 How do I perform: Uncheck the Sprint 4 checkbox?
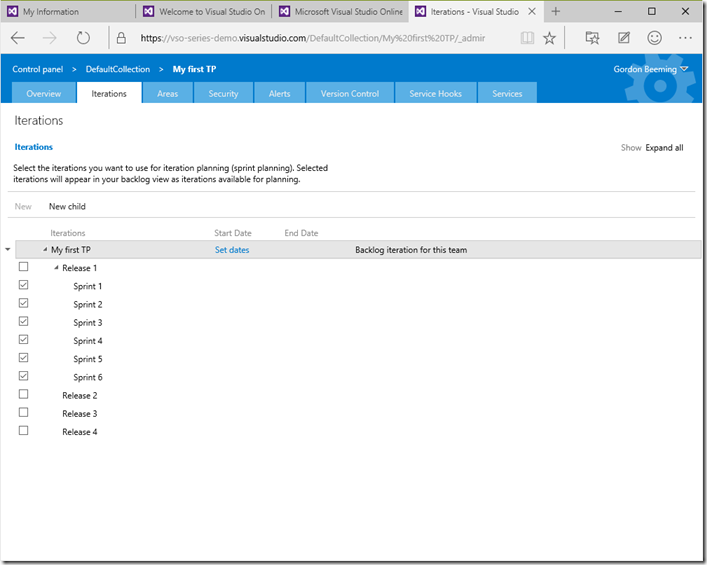23,339
